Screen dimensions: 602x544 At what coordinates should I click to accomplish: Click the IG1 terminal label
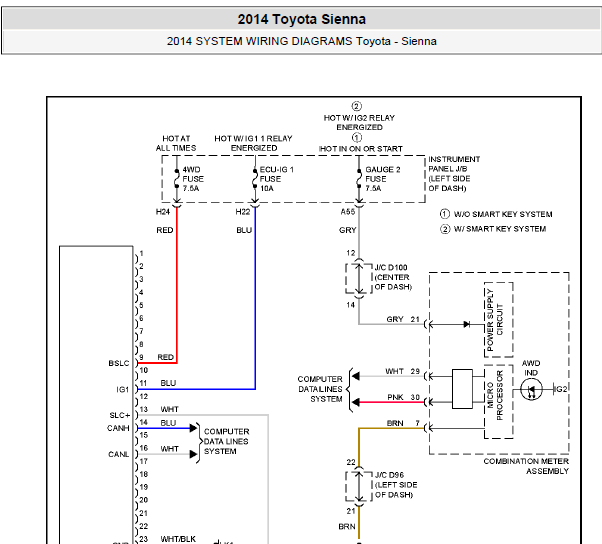(123, 389)
